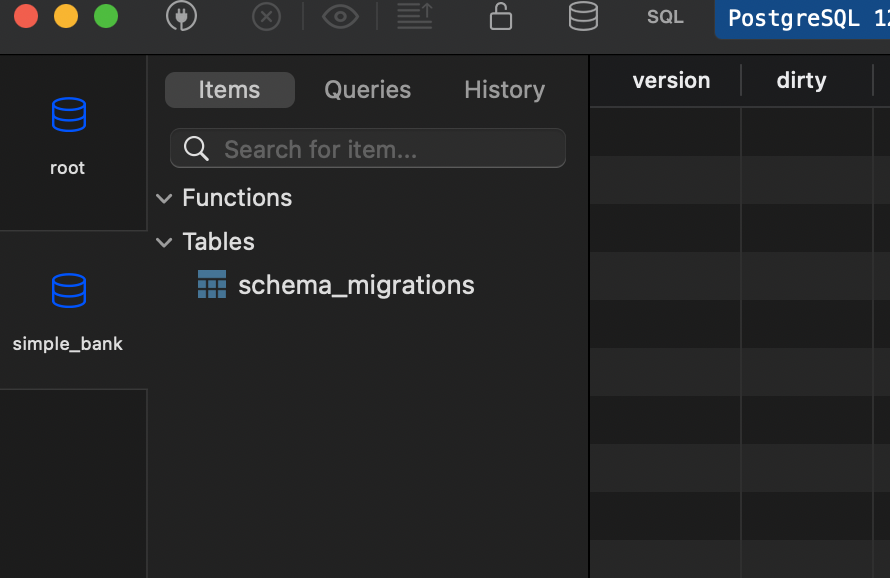This screenshot has height=578, width=890.
Task: Open the SQL editor button
Action: point(665,17)
